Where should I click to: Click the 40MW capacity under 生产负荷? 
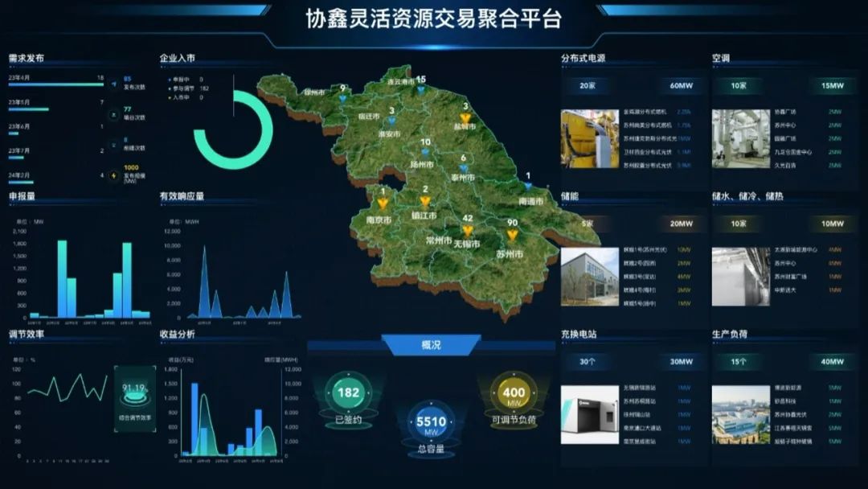(x=833, y=362)
